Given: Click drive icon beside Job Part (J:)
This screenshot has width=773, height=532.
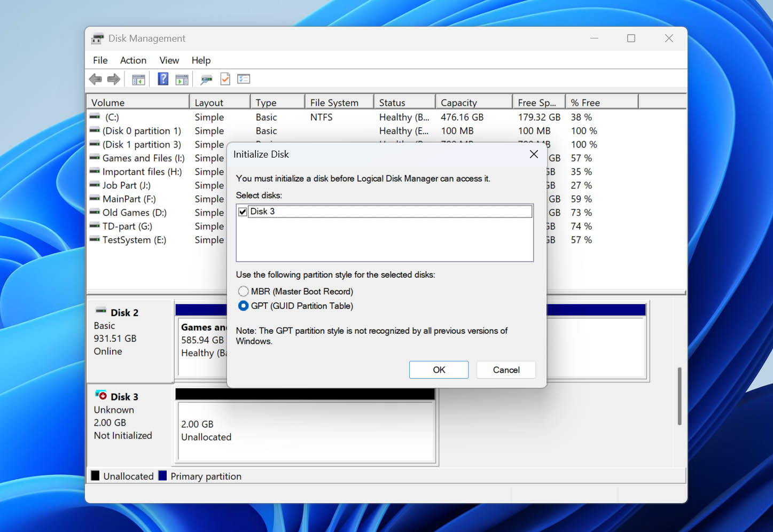Looking at the screenshot, I should [x=95, y=185].
